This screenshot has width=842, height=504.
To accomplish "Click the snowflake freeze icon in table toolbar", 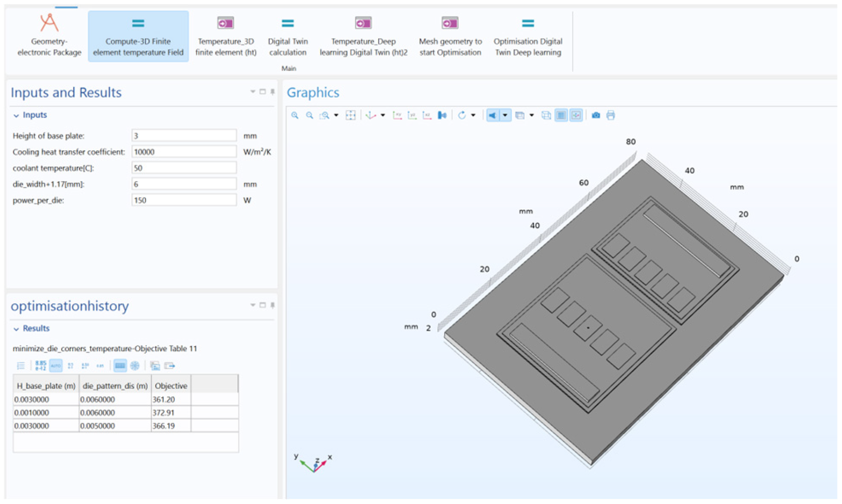I will (x=135, y=366).
